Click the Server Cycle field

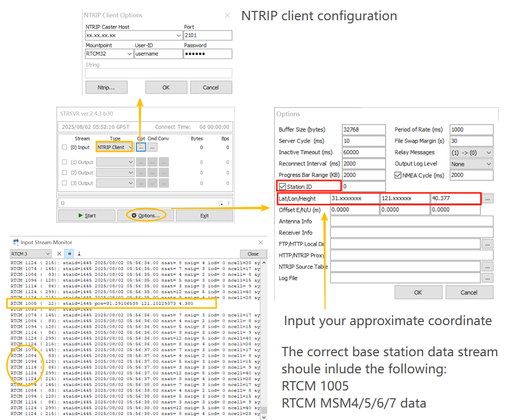point(364,141)
